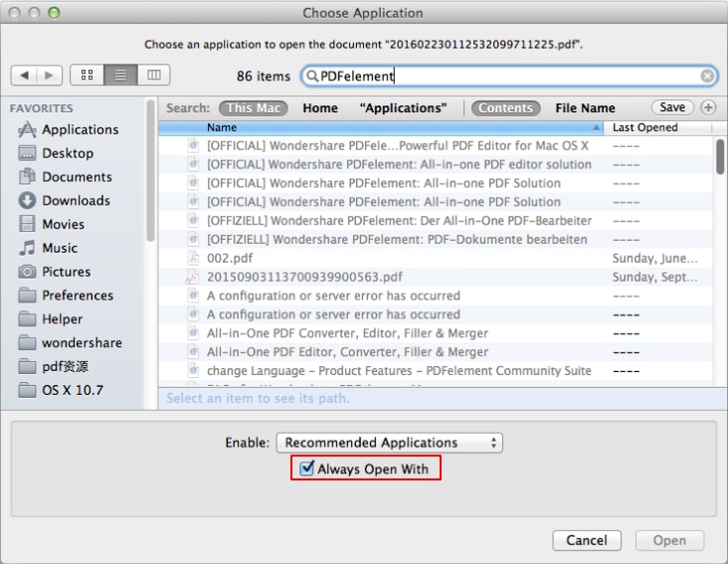Screen dimensions: 728x564
Task: Click the "86 items" count label
Action: [264, 77]
